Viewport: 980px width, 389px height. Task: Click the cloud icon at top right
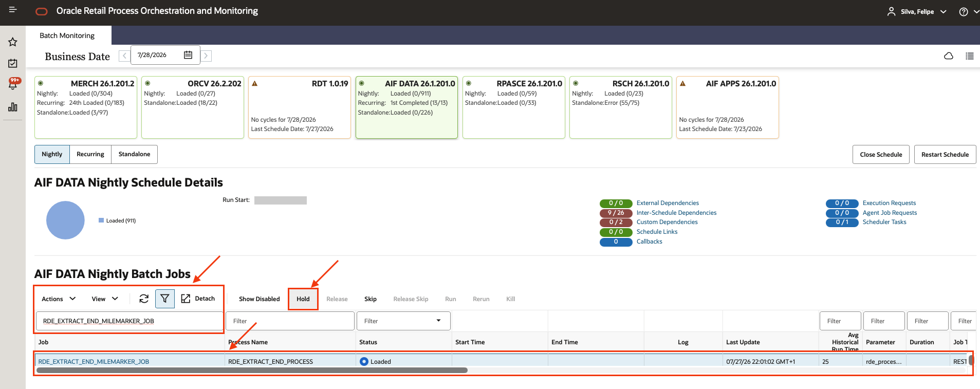tap(949, 56)
